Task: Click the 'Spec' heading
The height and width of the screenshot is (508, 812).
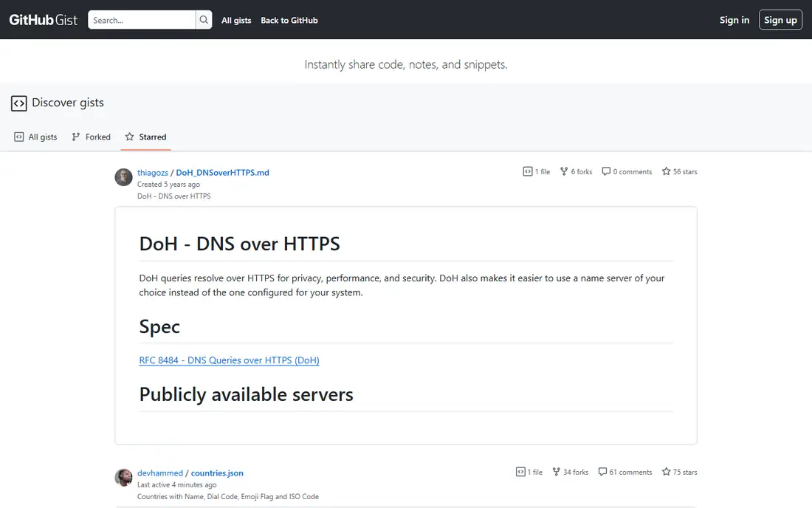Action: [x=159, y=327]
